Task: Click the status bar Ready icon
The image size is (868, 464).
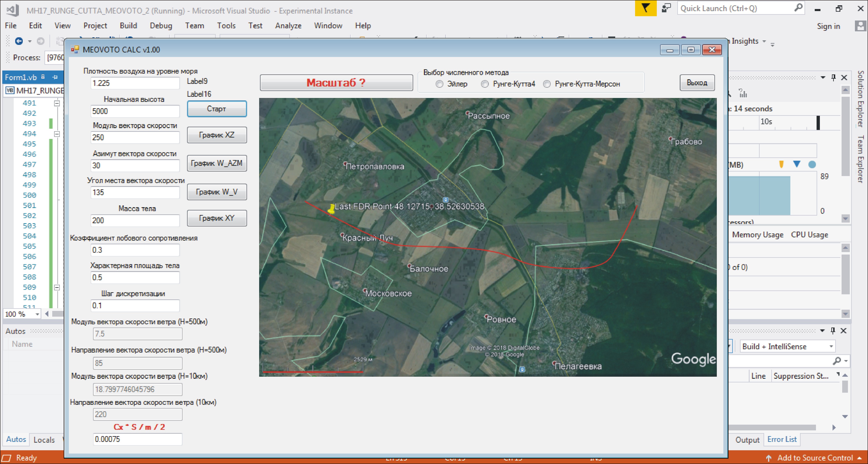Action: coord(6,458)
